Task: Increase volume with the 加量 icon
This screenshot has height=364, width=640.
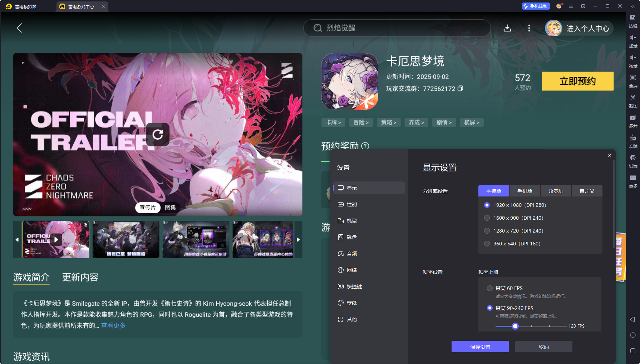Action: point(632,41)
